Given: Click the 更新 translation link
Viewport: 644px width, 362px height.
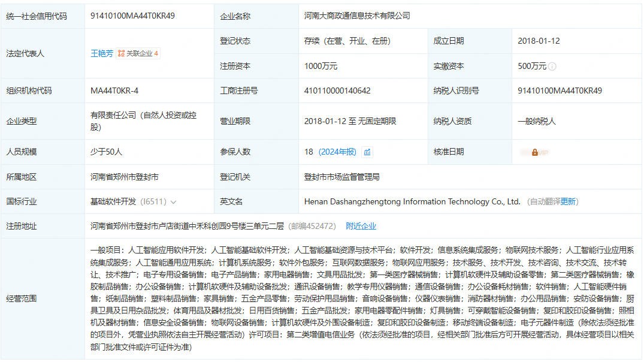Looking at the screenshot, I should tap(568, 202).
